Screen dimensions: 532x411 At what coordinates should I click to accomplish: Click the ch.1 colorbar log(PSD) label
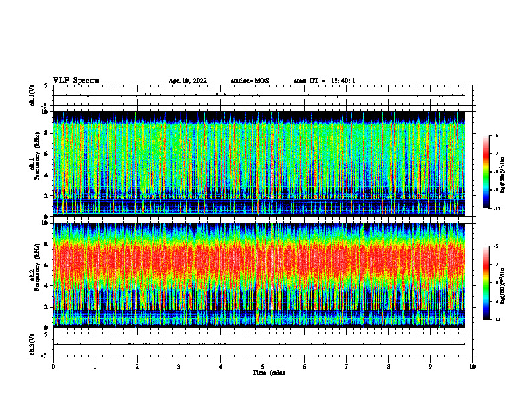pos(503,175)
